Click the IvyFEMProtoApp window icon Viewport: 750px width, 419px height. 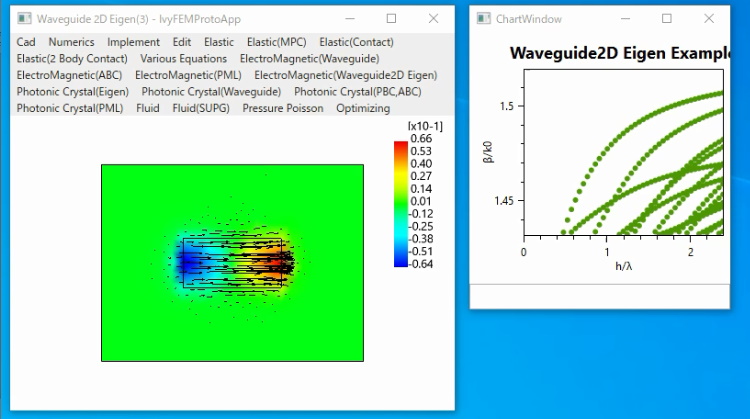24,19
